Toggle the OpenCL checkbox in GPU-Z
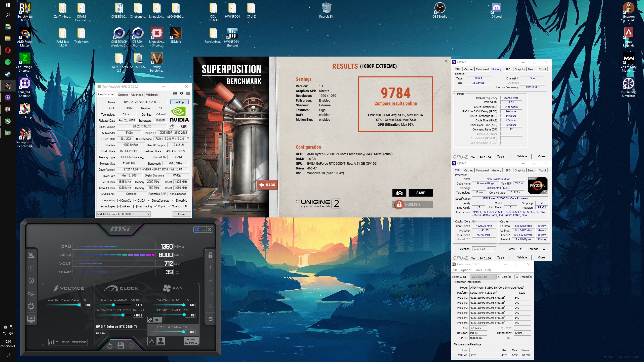This screenshot has width=644, height=362. pos(119,200)
